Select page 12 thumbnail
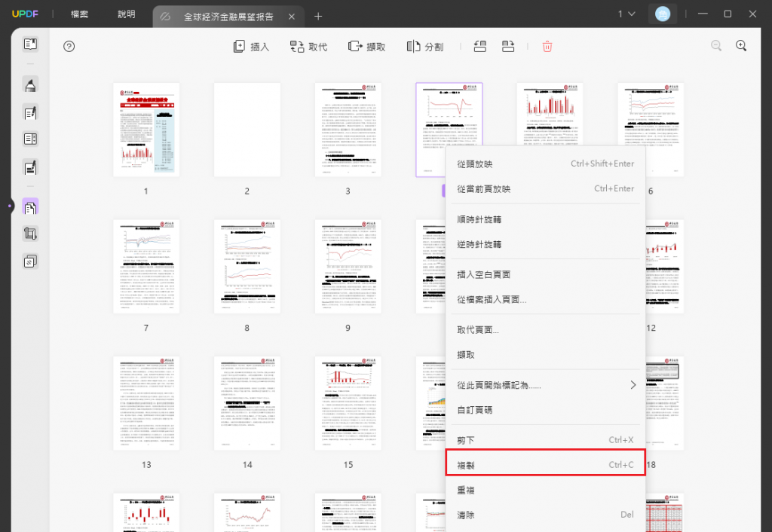 665,266
